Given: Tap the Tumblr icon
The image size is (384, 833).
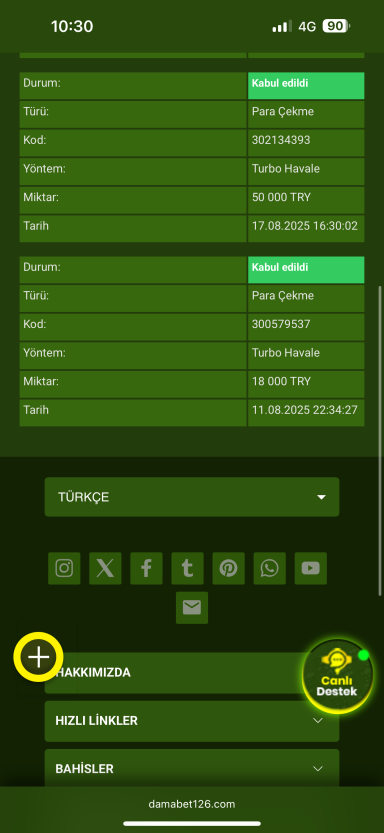Looking at the screenshot, I should (x=187, y=568).
